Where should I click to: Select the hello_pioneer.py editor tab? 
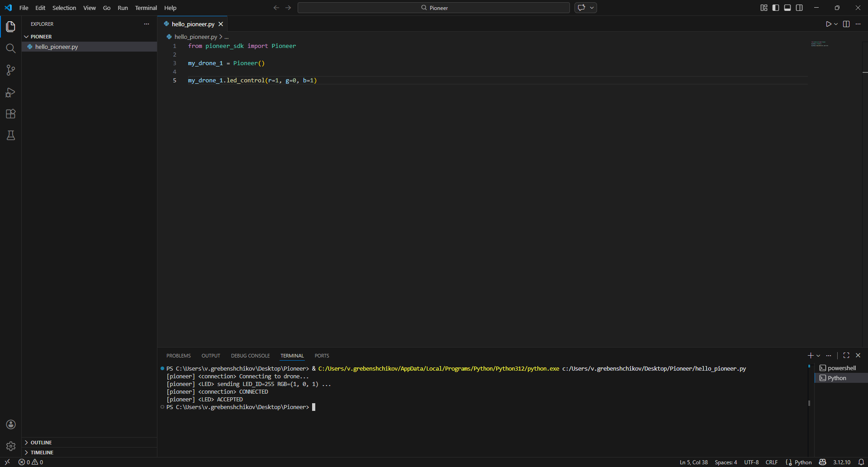(x=193, y=24)
